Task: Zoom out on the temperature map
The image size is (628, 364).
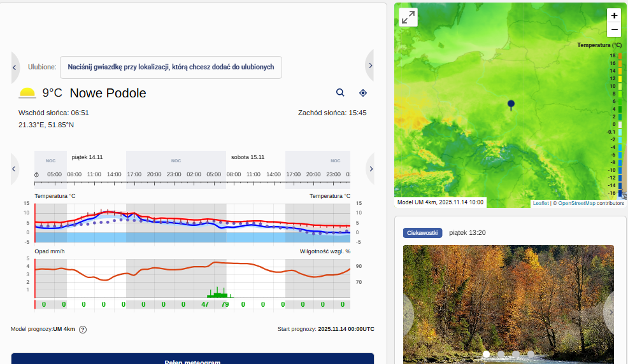Action: [614, 29]
